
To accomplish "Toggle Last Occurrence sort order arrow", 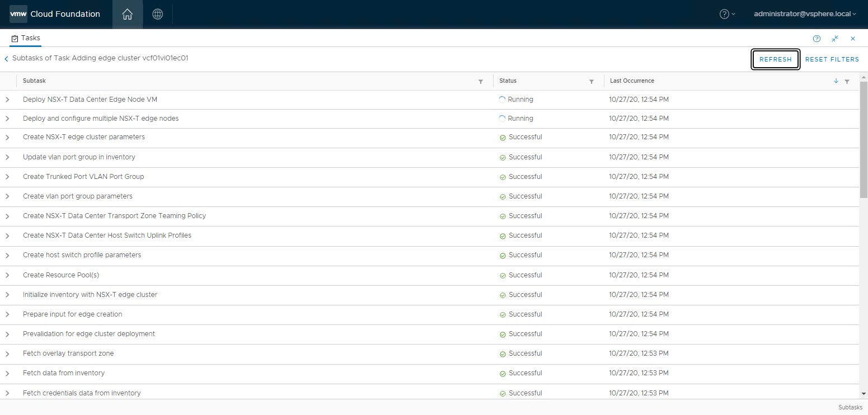I will (836, 81).
